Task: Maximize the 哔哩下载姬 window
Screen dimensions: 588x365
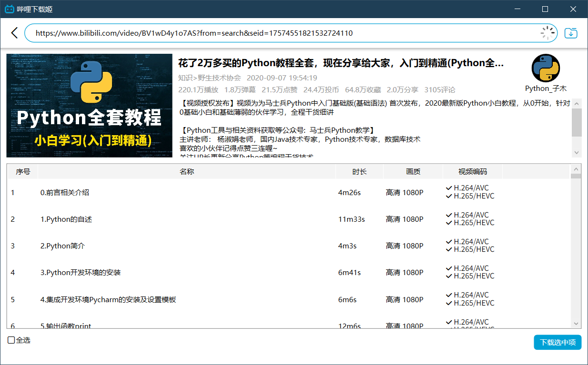Action: tap(545, 9)
